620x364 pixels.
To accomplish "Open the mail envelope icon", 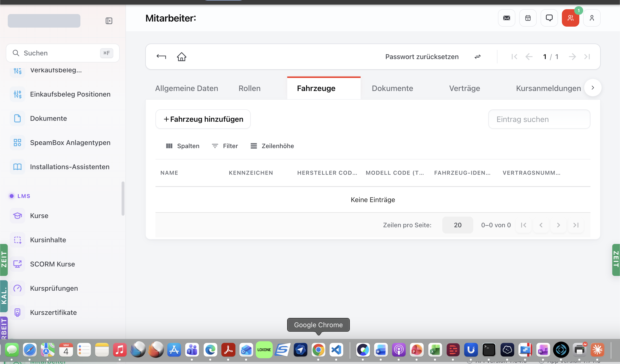I will pos(506,18).
